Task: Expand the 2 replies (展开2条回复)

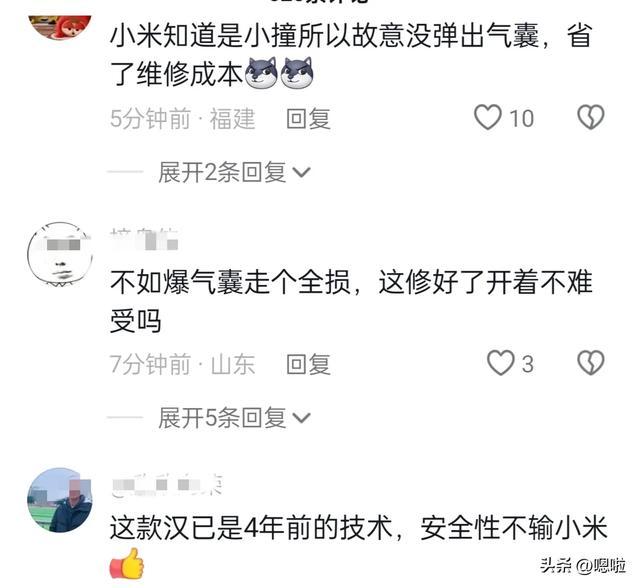Action: (x=234, y=172)
